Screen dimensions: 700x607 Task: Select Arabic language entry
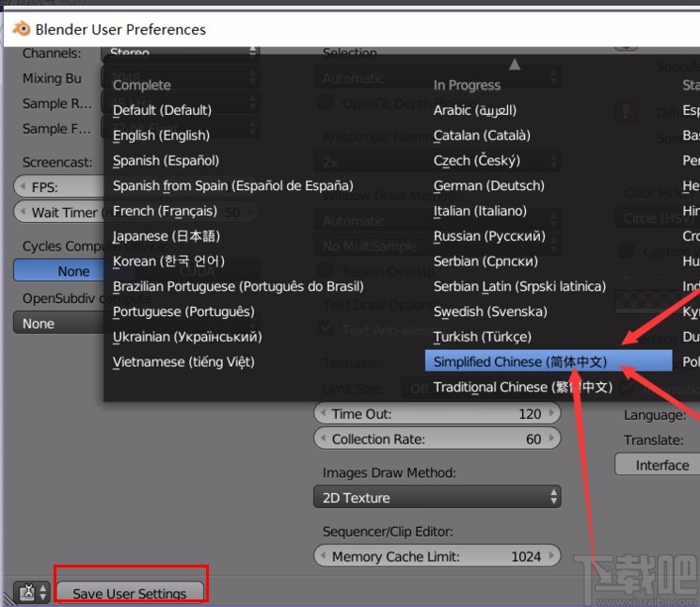click(474, 110)
